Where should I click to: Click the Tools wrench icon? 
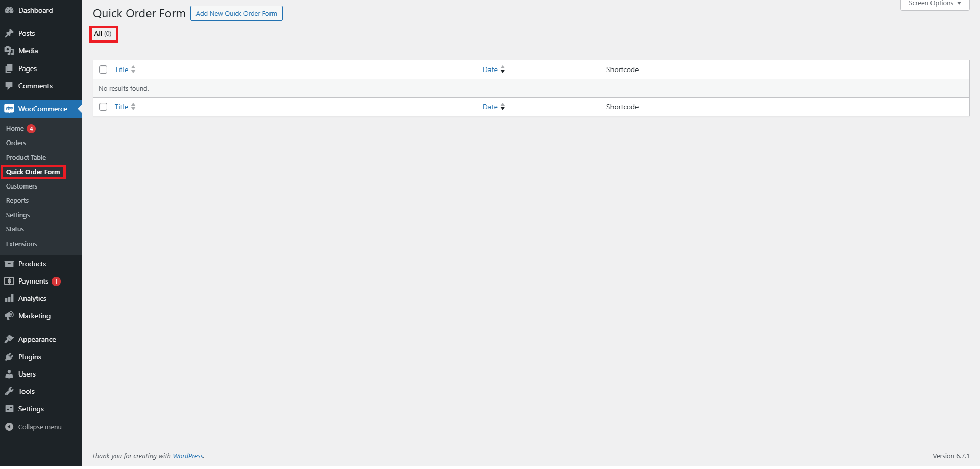(9, 391)
